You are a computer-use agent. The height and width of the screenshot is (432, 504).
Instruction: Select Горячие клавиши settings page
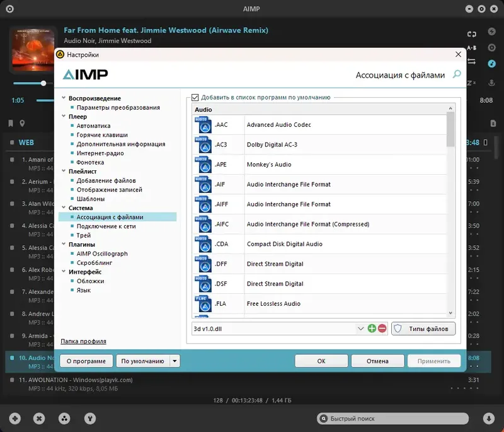pyautogui.click(x=102, y=135)
